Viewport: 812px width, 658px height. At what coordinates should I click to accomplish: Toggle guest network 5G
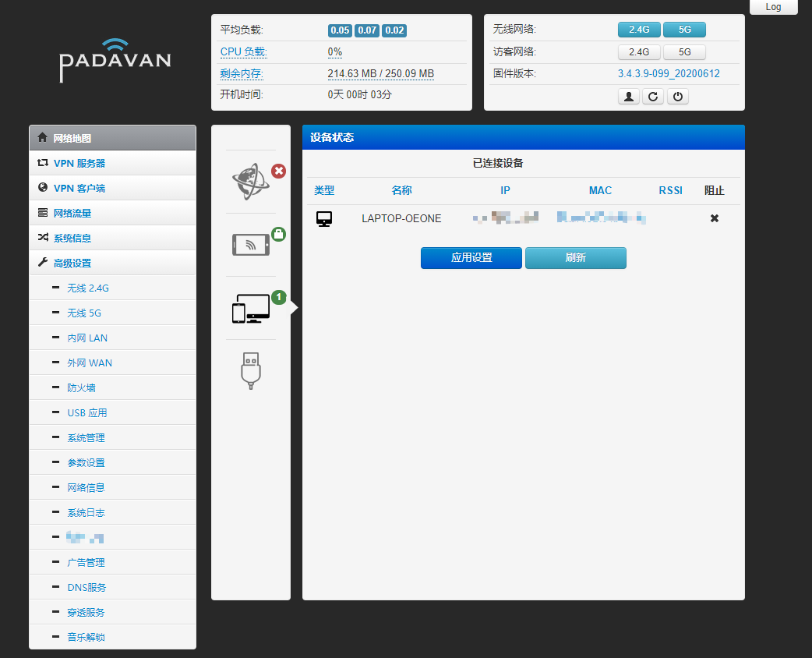coord(685,51)
